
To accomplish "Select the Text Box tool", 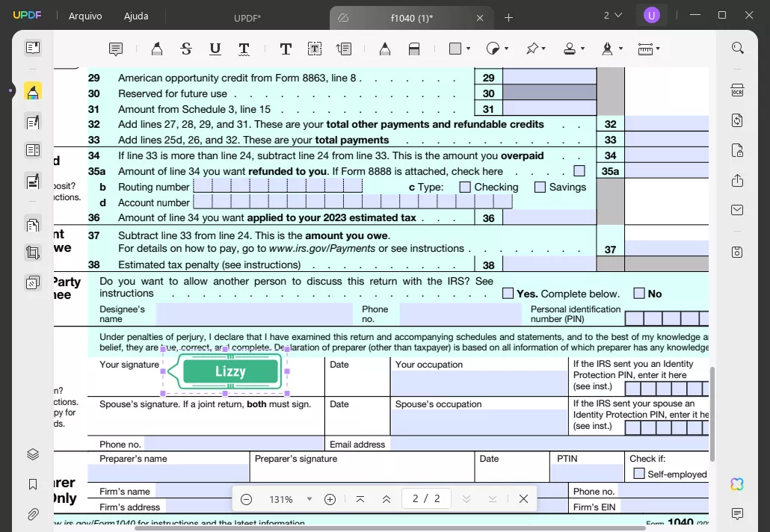I will (x=314, y=49).
